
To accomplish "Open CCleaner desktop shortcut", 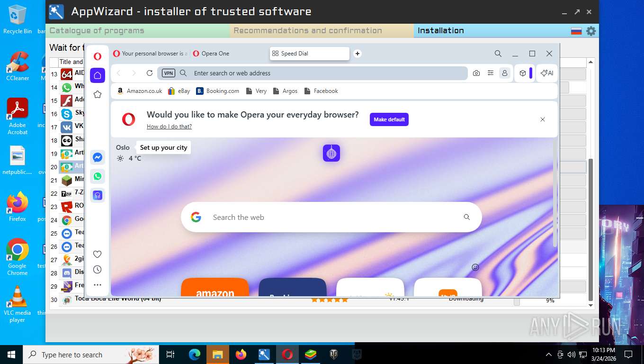I will (18, 66).
